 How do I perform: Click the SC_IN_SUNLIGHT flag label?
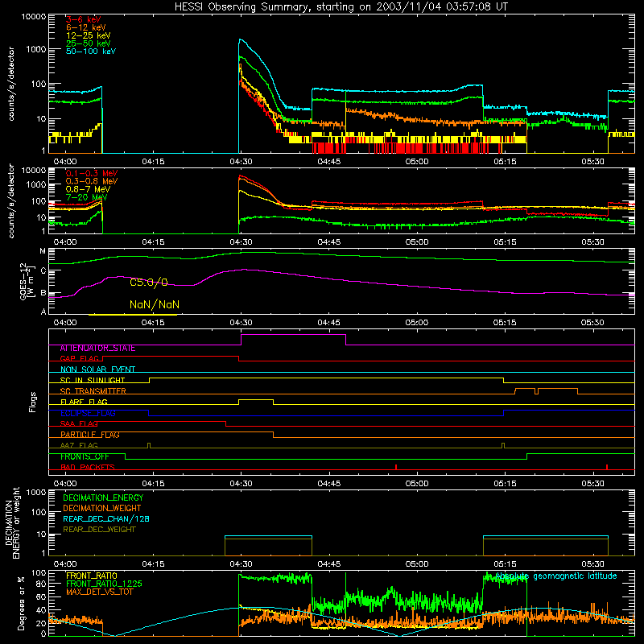(x=93, y=380)
